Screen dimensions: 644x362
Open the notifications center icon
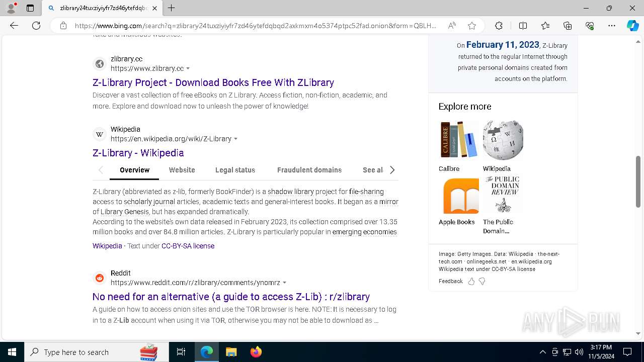tap(627, 352)
